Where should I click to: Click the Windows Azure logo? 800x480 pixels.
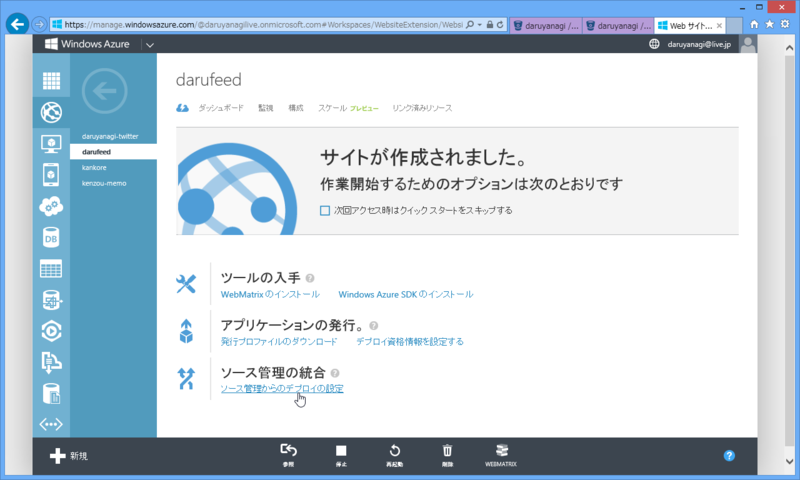[87, 44]
